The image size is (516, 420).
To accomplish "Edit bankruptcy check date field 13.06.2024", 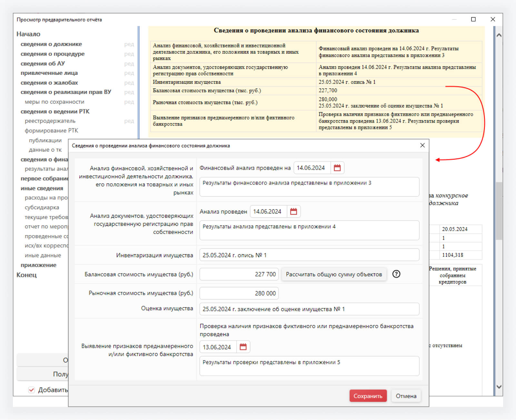I will [x=218, y=347].
